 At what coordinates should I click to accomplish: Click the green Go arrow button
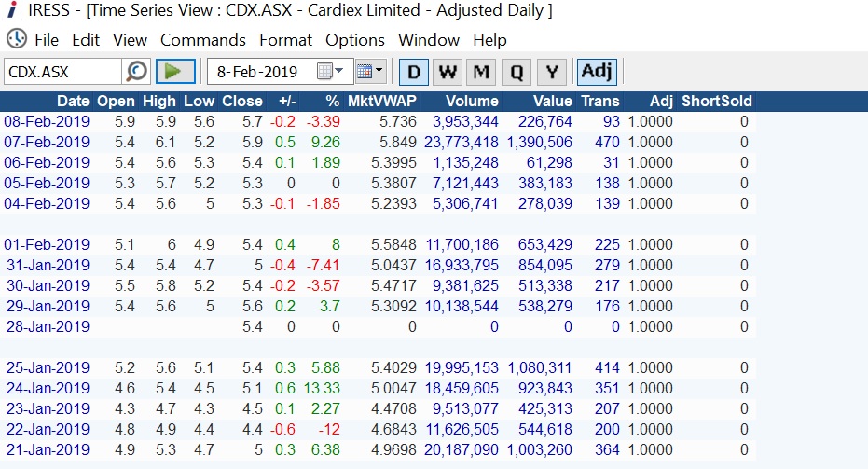pos(175,72)
